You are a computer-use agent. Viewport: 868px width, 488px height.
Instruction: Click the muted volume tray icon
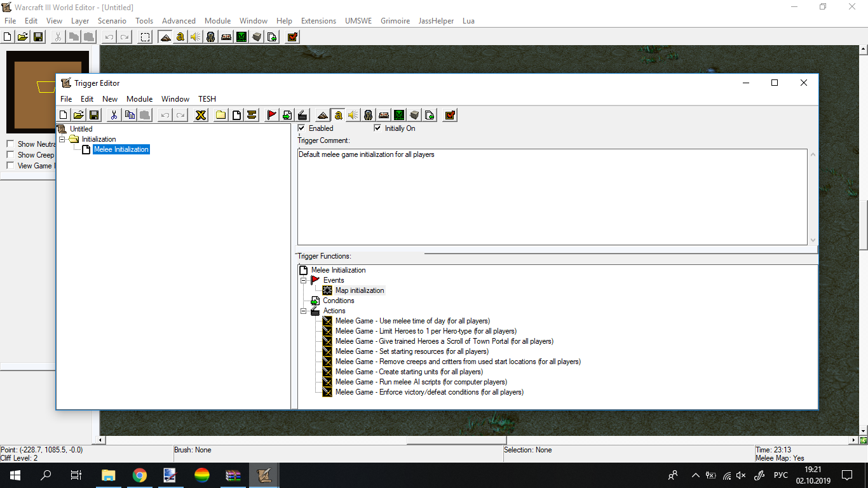tap(741, 475)
